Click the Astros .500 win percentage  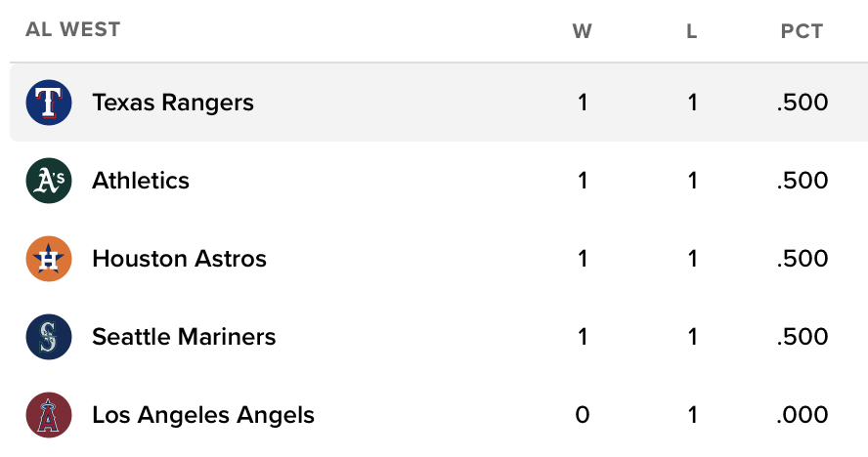[x=802, y=259]
